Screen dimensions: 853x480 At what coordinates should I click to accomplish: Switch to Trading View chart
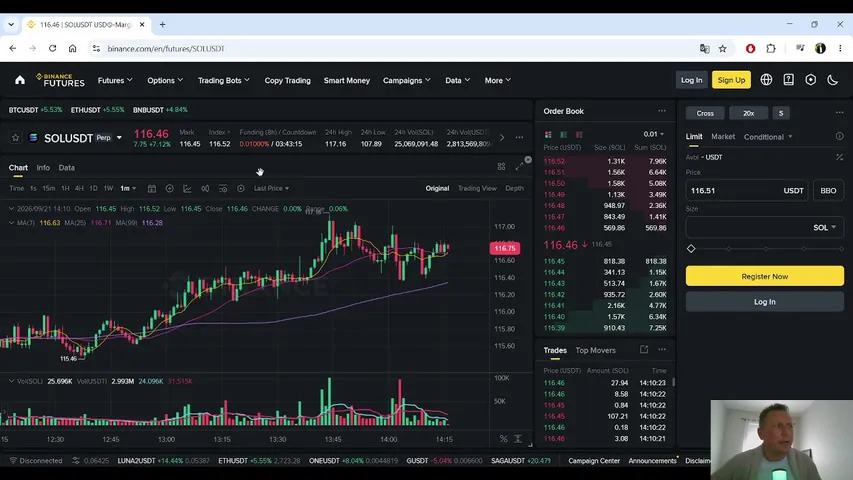pos(477,188)
